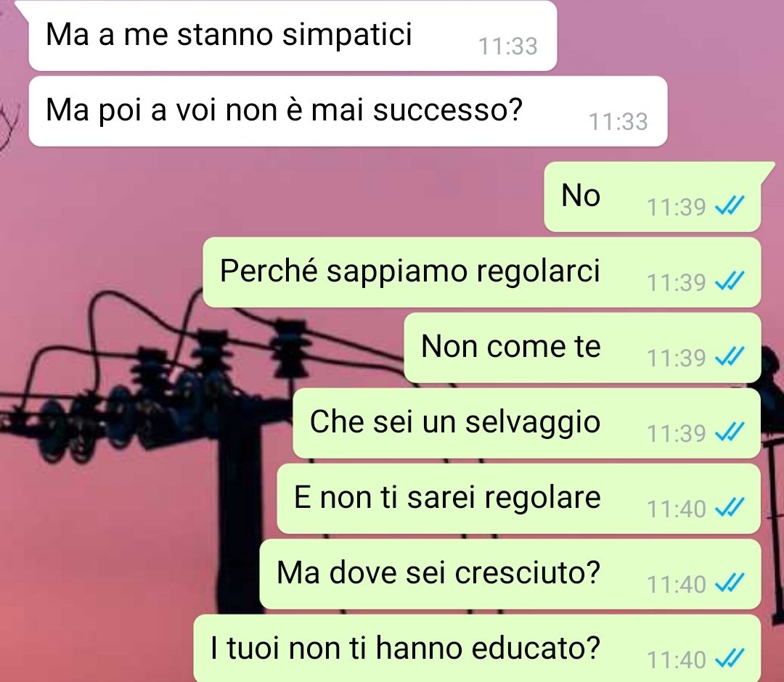Viewport: 784px width, 682px height.
Task: Select the 'I tuoi non ti hanno educato?' message
Action: point(478,649)
